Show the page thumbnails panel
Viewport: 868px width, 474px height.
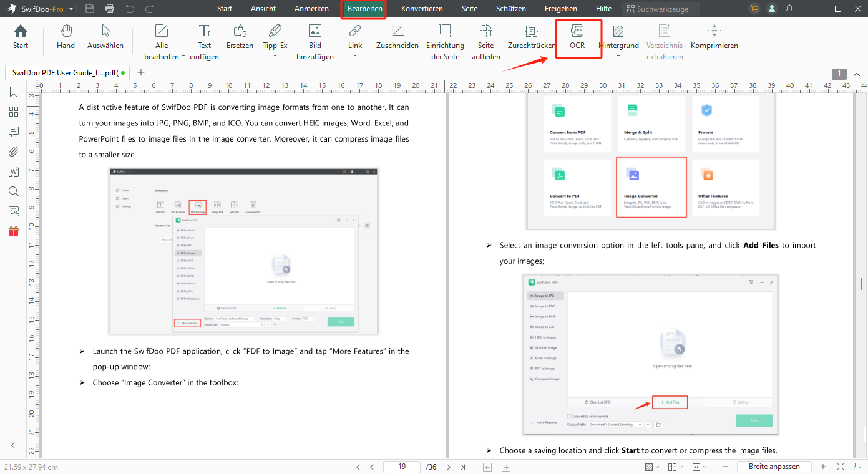point(14,112)
